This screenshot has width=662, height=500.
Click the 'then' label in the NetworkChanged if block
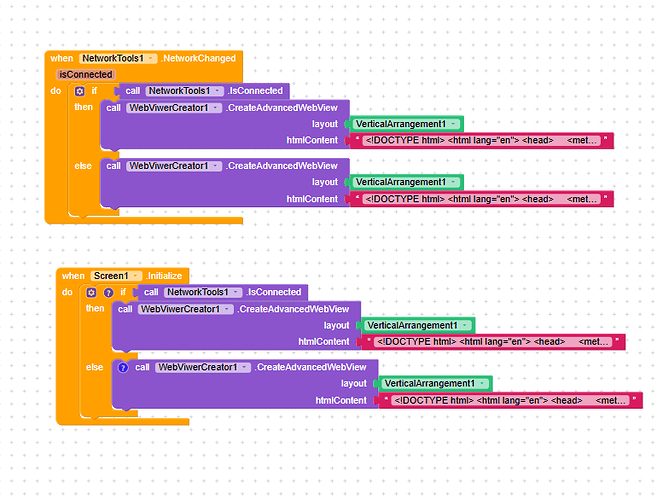(84, 107)
